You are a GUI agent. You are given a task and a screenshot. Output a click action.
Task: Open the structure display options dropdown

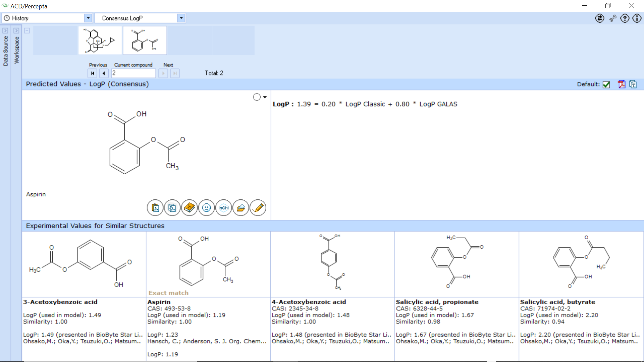[x=265, y=97]
